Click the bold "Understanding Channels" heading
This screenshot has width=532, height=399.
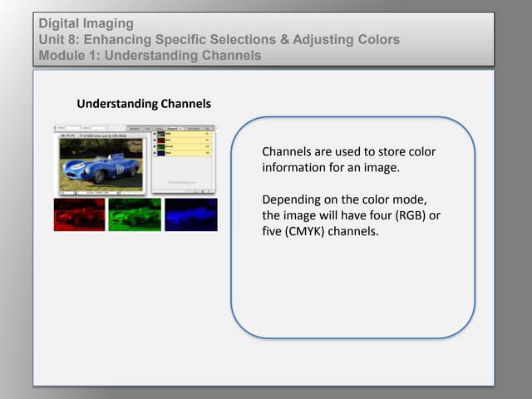pyautogui.click(x=144, y=104)
